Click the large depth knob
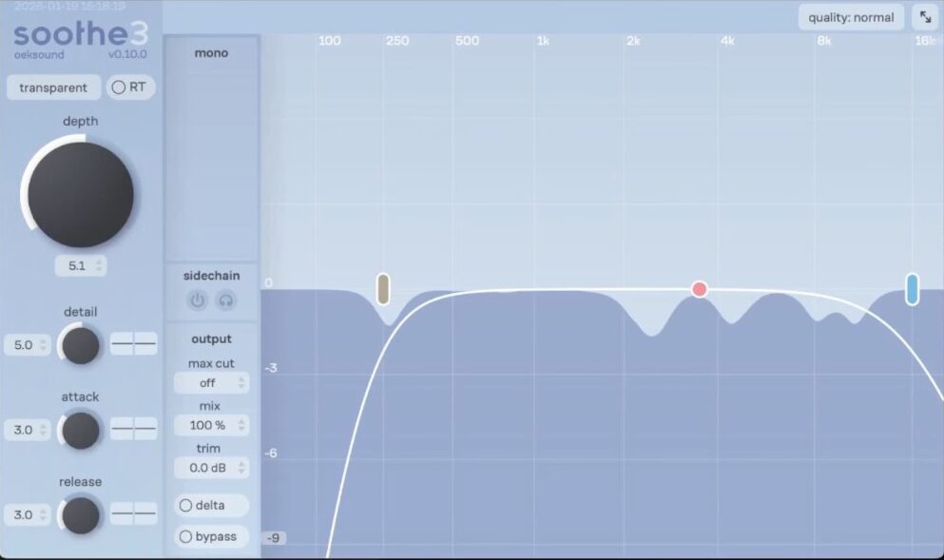The image size is (944, 560). pos(80,194)
